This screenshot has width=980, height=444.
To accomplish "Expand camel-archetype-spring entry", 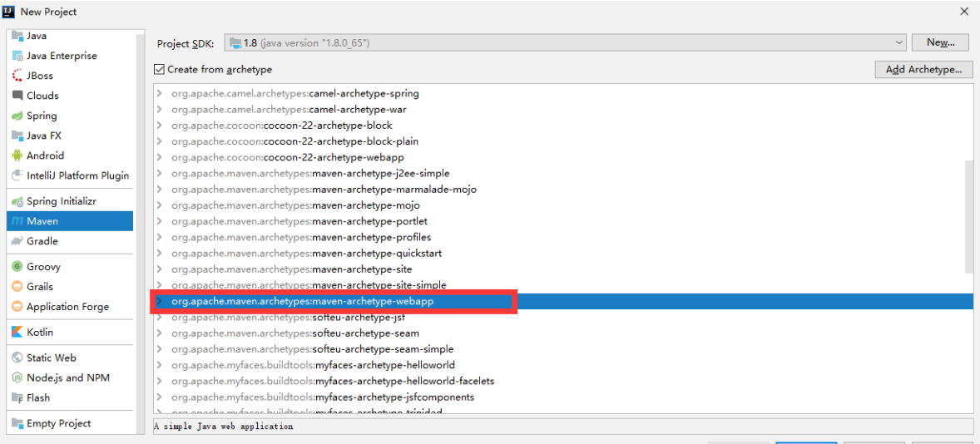I will [160, 94].
